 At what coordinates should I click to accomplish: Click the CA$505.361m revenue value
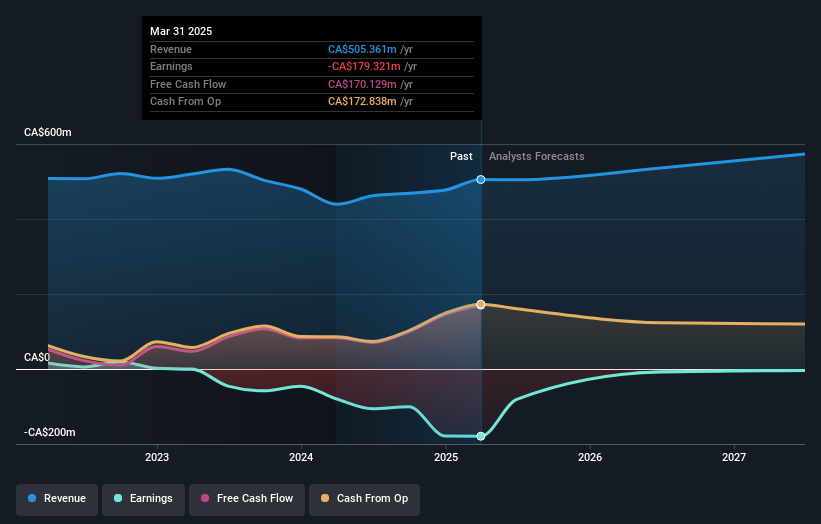(362, 49)
